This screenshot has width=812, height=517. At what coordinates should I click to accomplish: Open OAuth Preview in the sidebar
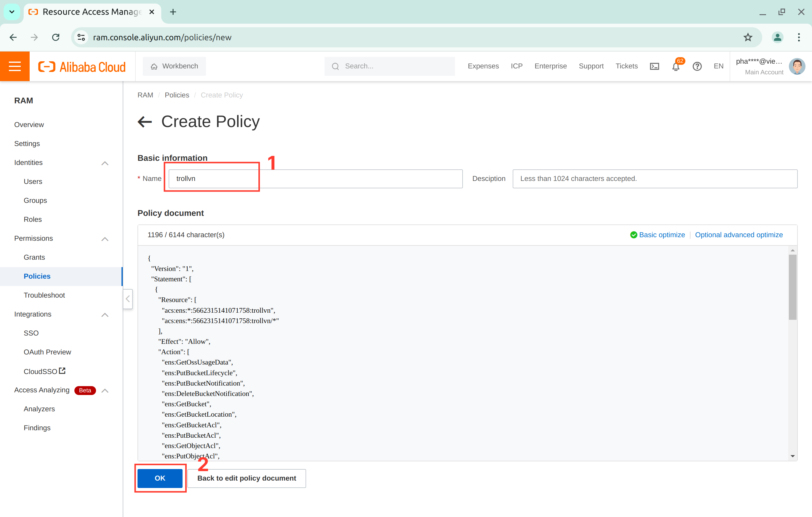(x=47, y=352)
